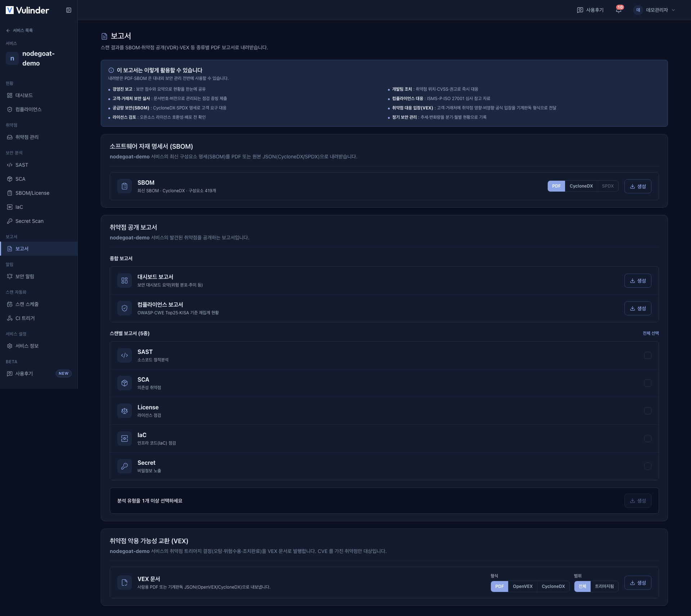Click the Vulinder logo icon
The width and height of the screenshot is (691, 616).
tap(10, 10)
